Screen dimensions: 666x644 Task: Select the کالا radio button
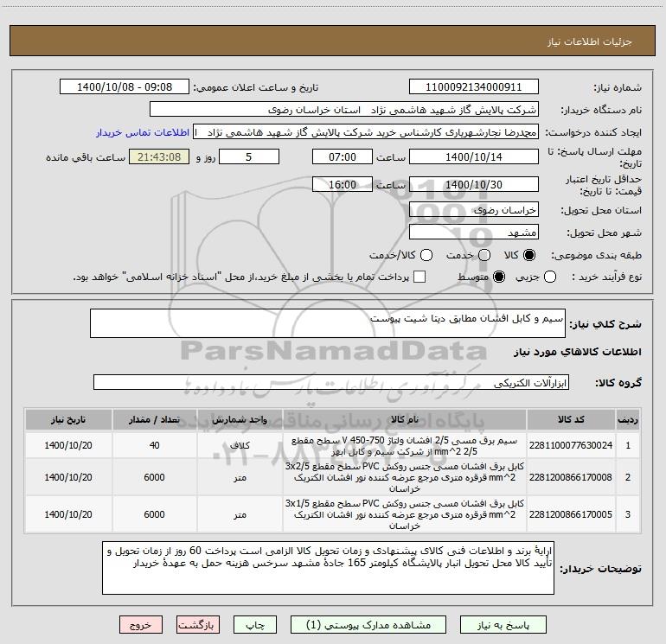point(529,255)
